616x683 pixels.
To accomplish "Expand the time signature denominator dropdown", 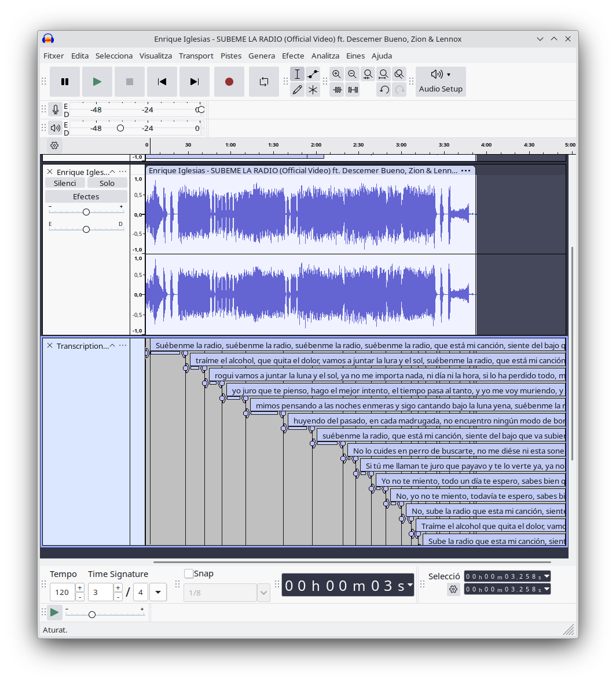I will pos(158,592).
